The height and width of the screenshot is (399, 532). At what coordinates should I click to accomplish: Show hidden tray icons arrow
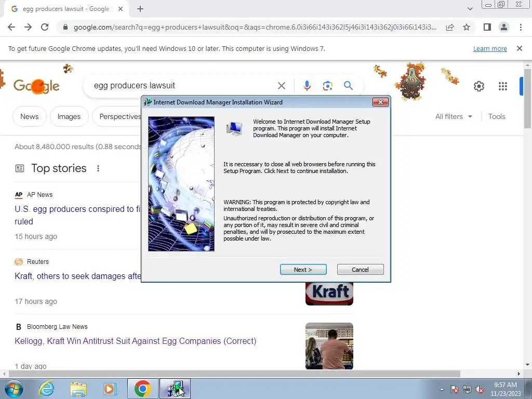coord(442,389)
